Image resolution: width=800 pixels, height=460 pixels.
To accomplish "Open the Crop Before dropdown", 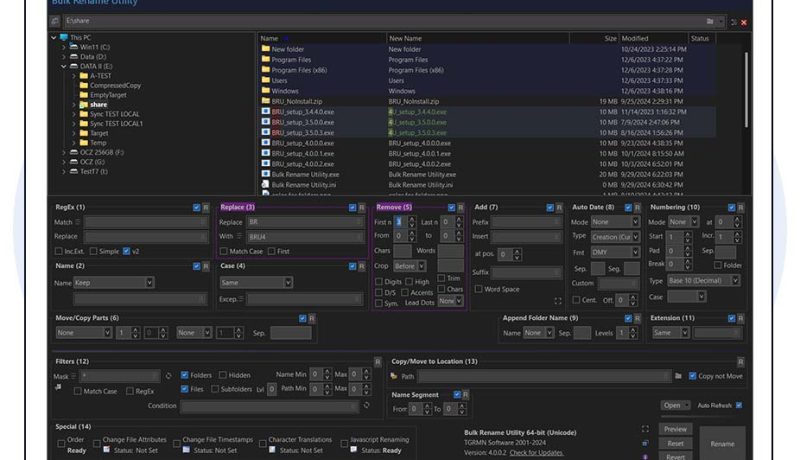I will (x=409, y=266).
